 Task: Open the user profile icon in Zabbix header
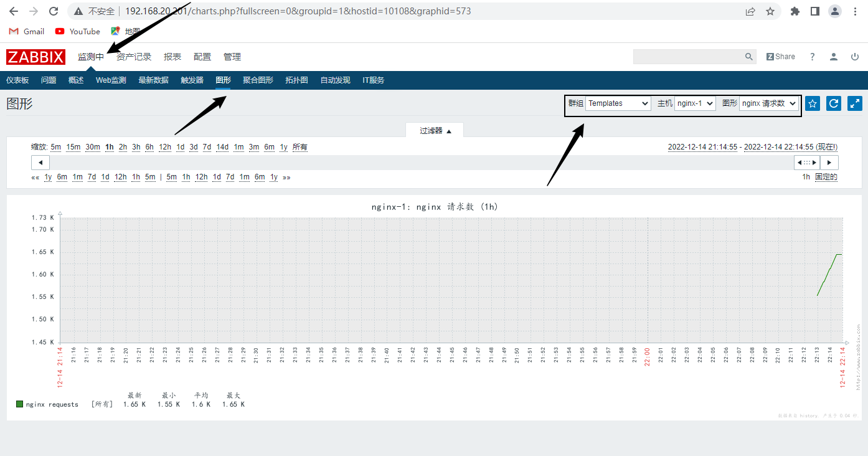click(x=833, y=57)
